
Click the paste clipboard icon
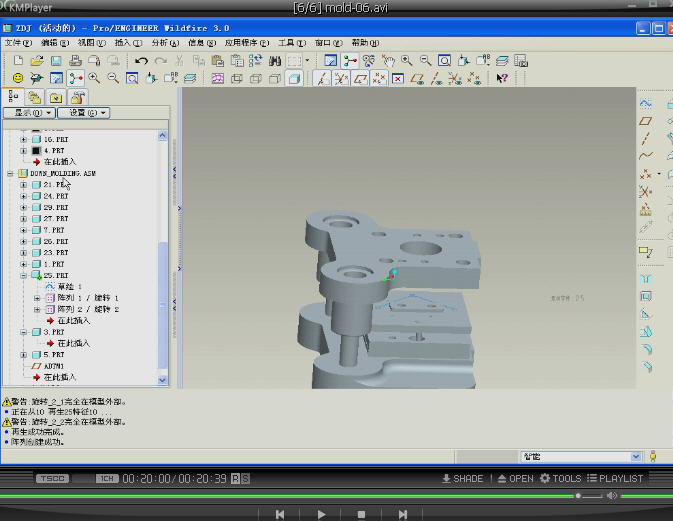coord(218,61)
